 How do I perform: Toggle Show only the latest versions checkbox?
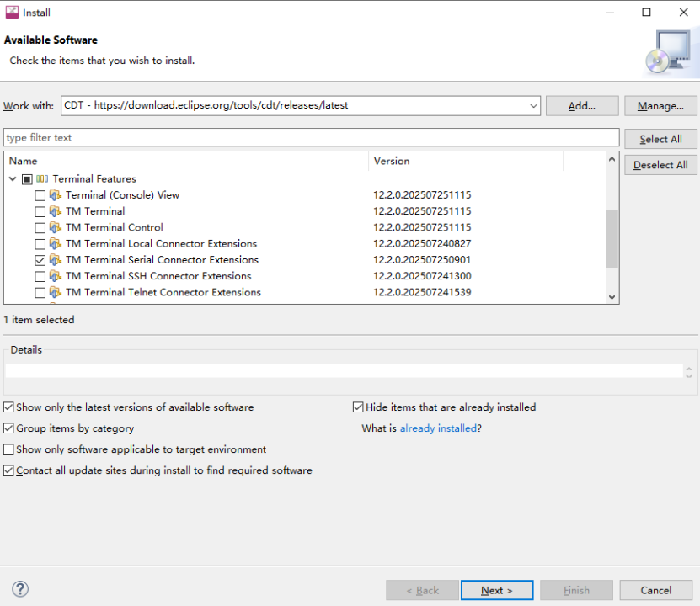click(x=8, y=407)
